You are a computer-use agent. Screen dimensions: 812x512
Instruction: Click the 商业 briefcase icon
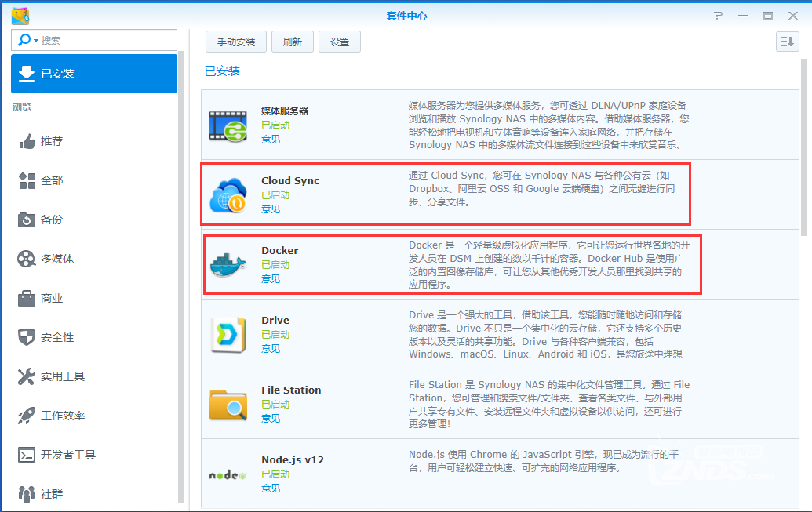pos(27,298)
